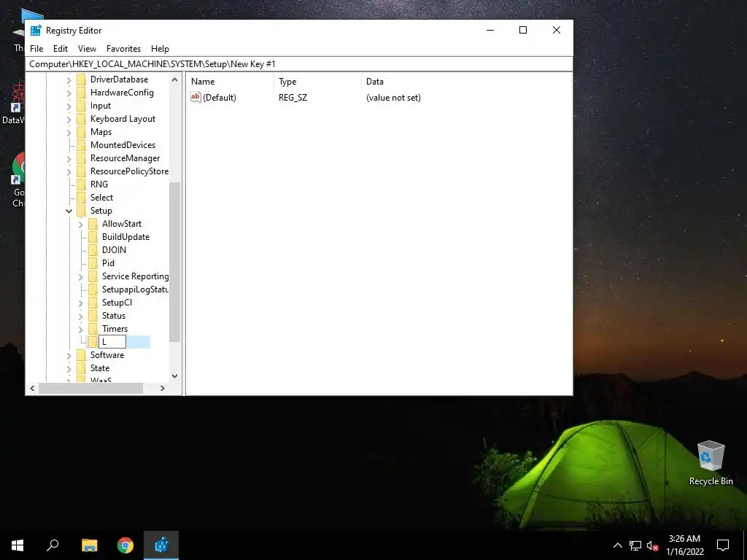Click tree horizontal scroll left arrow

(32, 388)
